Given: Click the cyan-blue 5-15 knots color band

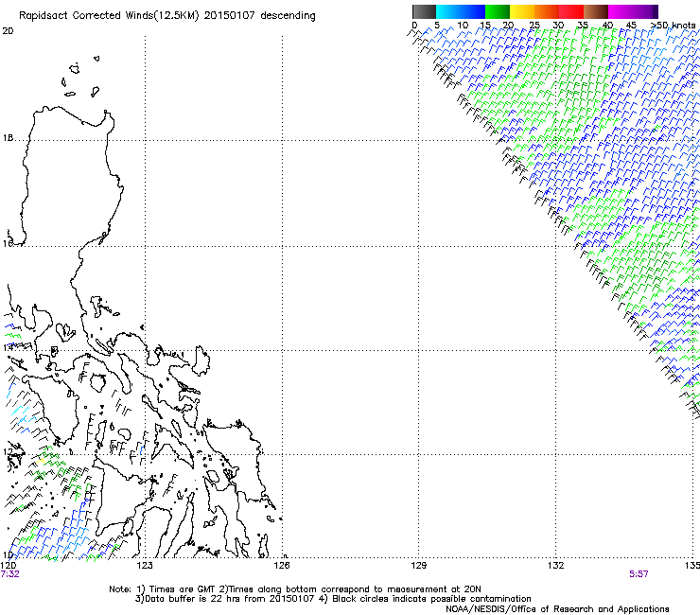Looking at the screenshot, I should coord(461,11).
